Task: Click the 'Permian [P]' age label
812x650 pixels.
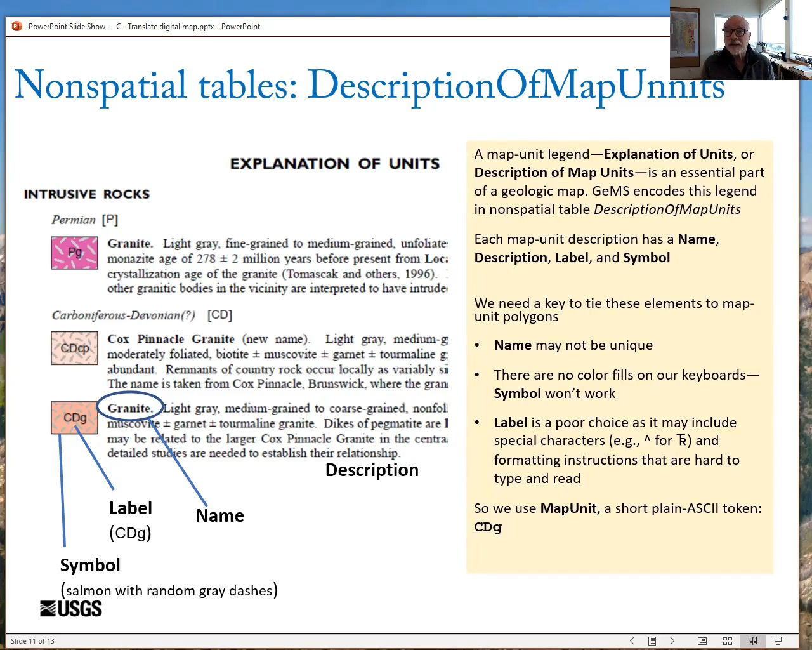Action: [x=85, y=220]
